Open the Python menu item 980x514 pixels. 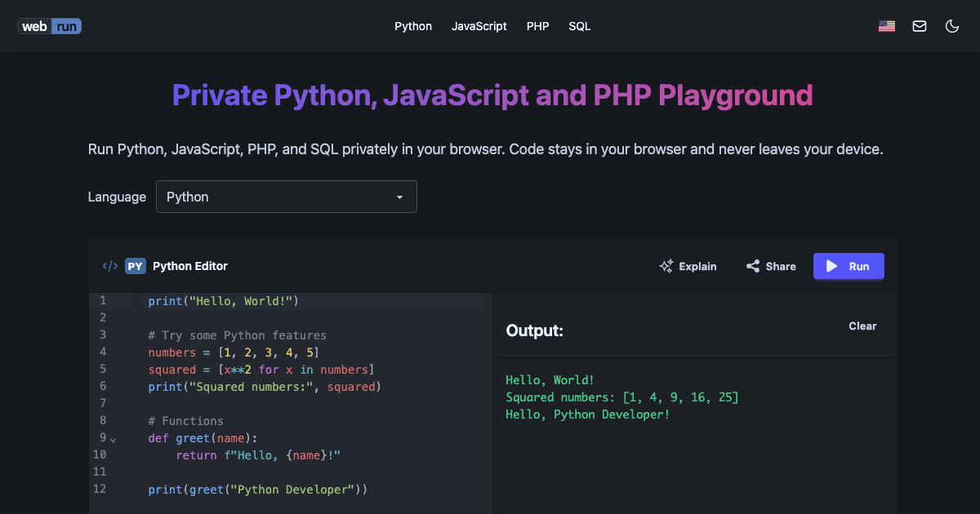pos(413,26)
